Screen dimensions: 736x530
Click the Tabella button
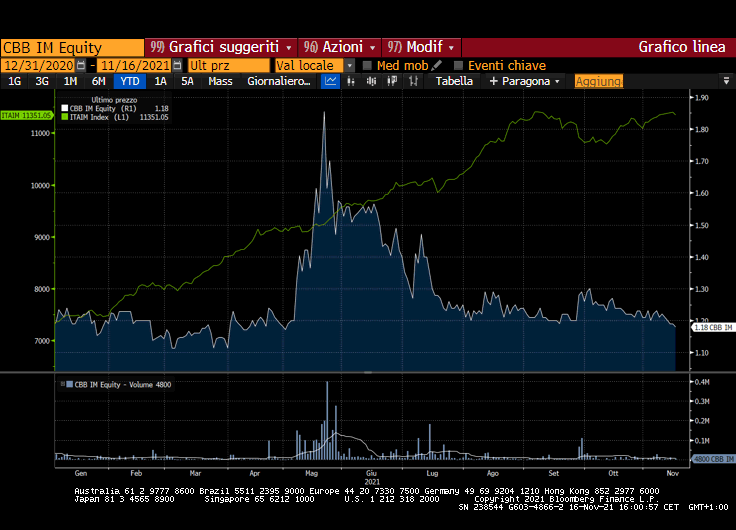coord(455,82)
